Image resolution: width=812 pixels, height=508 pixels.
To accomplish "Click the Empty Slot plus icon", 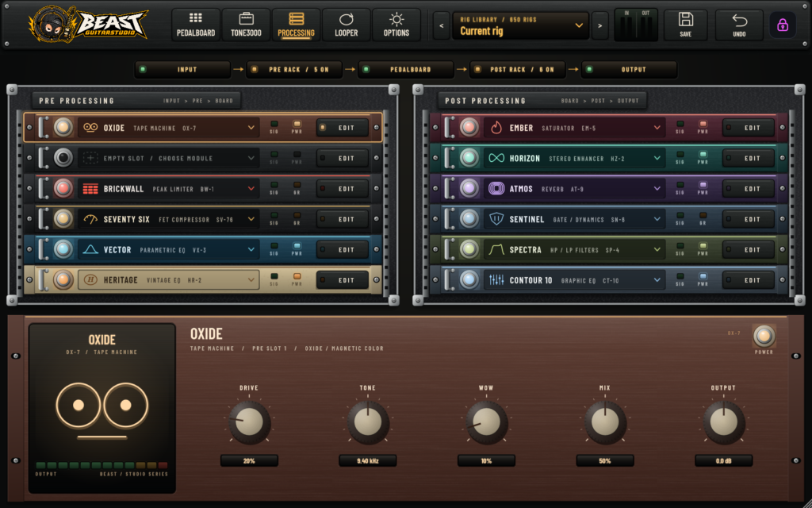I will 90,158.
